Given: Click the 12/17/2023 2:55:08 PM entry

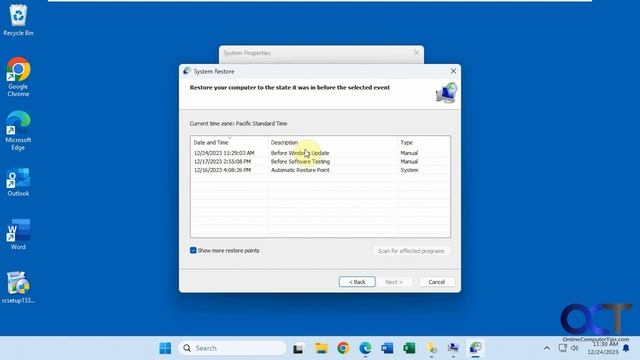Looking at the screenshot, I should pyautogui.click(x=222, y=162).
